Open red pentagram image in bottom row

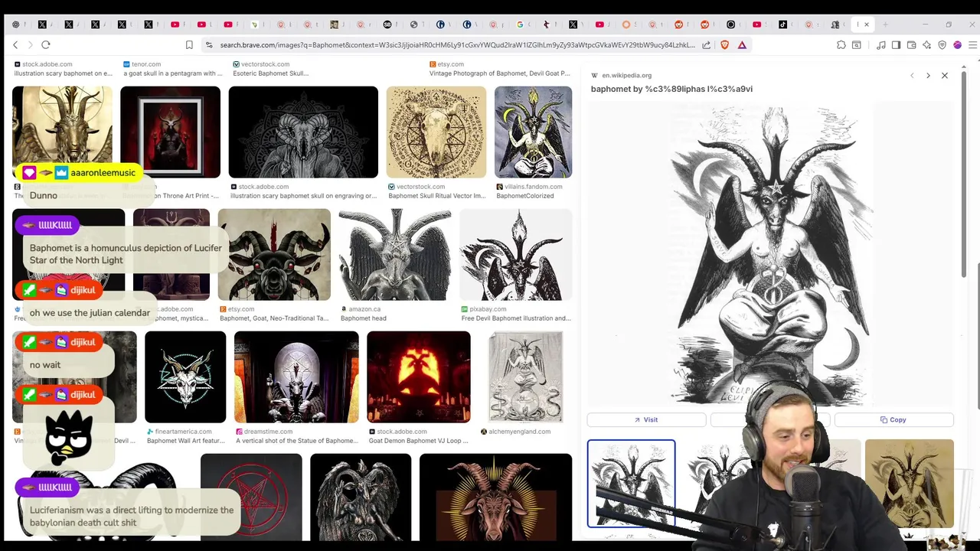251,497
